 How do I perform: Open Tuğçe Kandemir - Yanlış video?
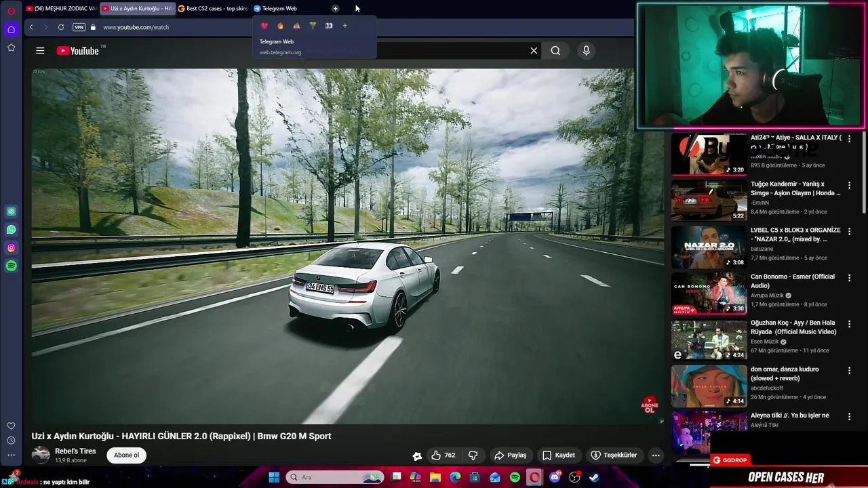click(795, 188)
